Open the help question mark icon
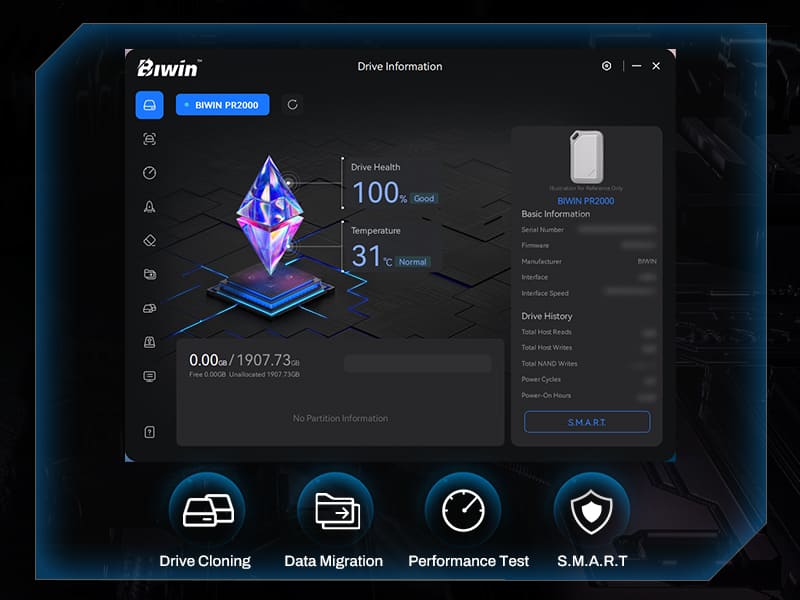 tap(149, 432)
